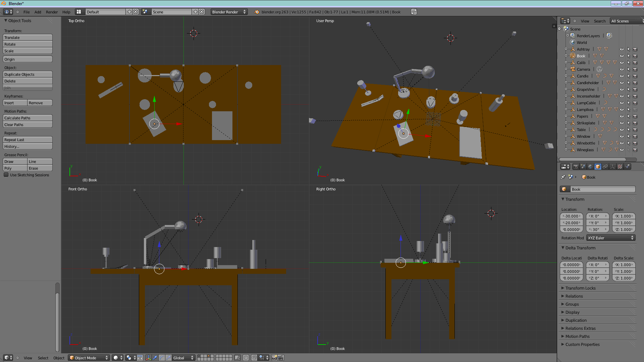
Task: Select the translate manipulator arrow icon
Action: click(x=155, y=358)
